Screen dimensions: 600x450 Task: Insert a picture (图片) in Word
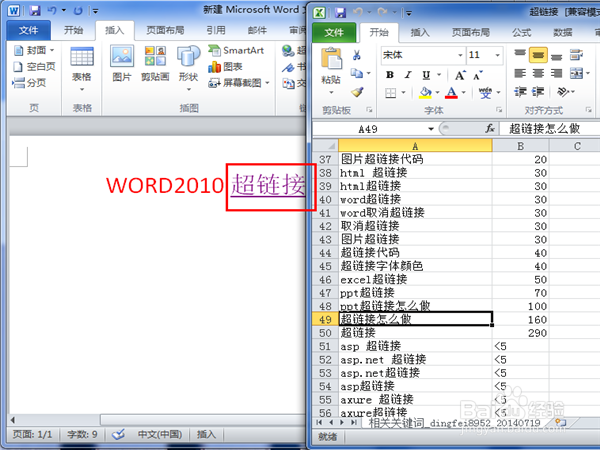coord(122,64)
